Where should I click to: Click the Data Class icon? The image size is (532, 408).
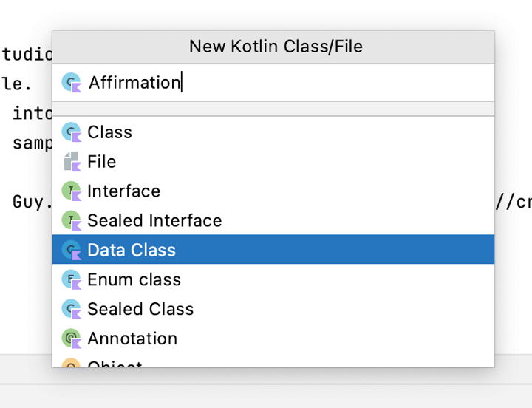(72, 251)
